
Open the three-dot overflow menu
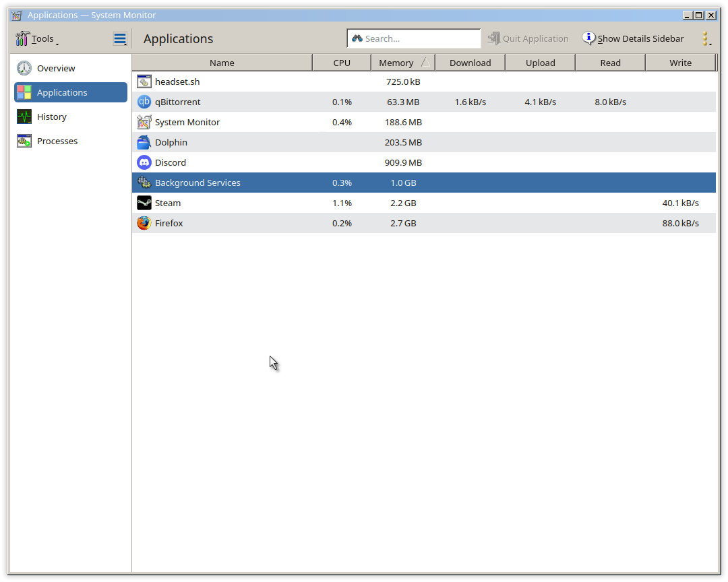tap(706, 38)
